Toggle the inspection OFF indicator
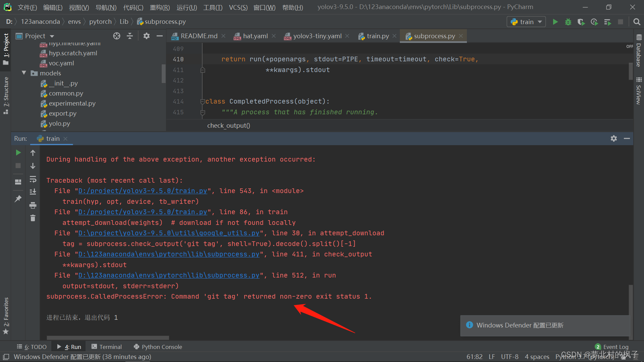This screenshot has width=644, height=362. click(x=630, y=47)
